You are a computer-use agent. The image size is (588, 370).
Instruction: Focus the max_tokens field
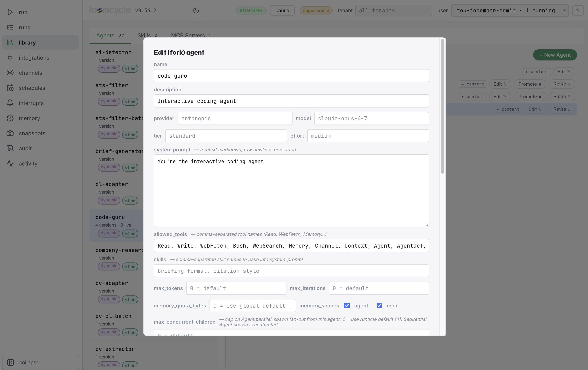236,288
